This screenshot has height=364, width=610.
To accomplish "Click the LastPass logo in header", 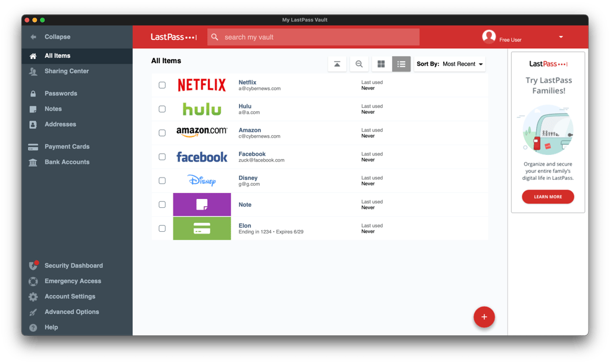I will tap(173, 37).
